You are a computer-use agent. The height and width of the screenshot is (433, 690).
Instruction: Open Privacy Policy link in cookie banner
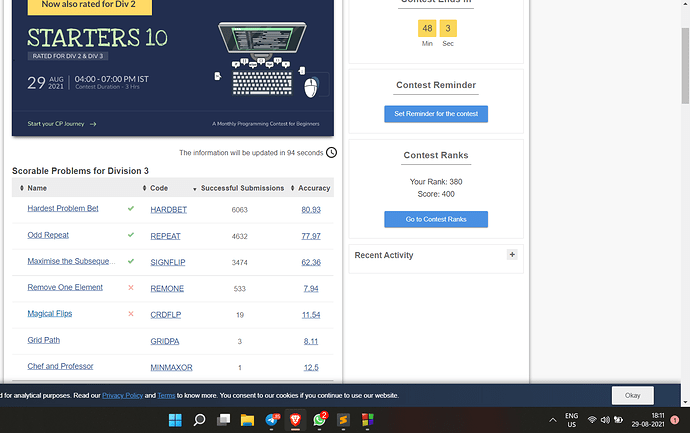pyautogui.click(x=122, y=396)
